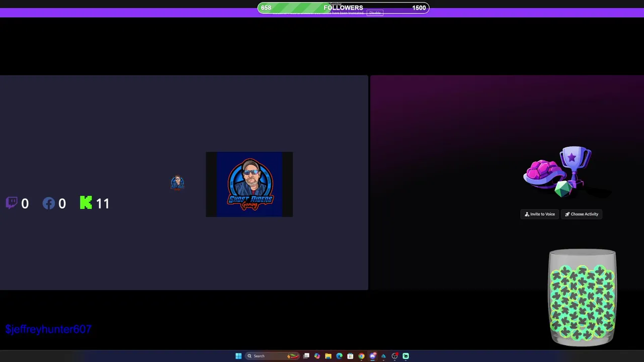Click the Kick viewer count 11
Image resolution: width=644 pixels, height=362 pixels.
(103, 203)
